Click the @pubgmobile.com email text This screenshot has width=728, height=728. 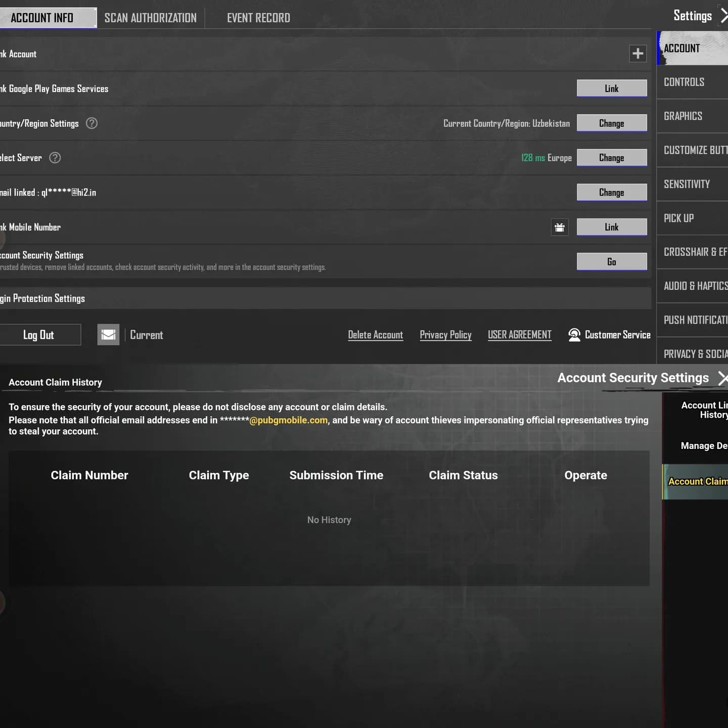pos(289,420)
